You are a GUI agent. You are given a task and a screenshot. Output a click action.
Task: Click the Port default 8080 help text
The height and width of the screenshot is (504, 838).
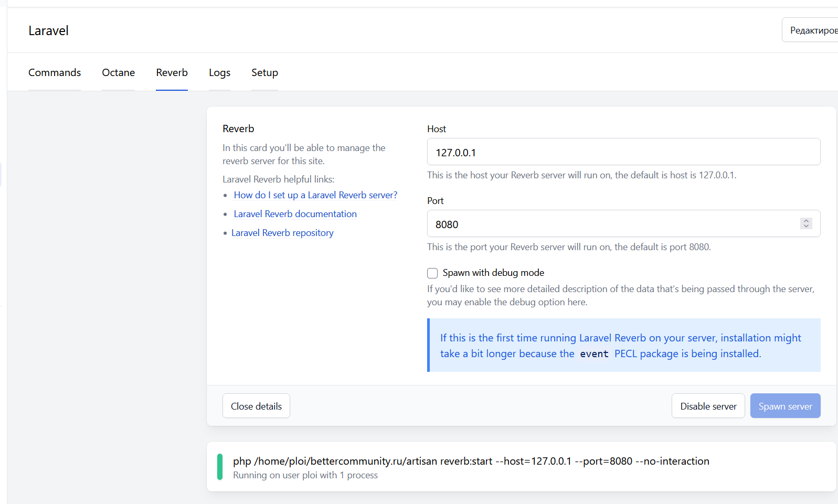[x=569, y=247]
